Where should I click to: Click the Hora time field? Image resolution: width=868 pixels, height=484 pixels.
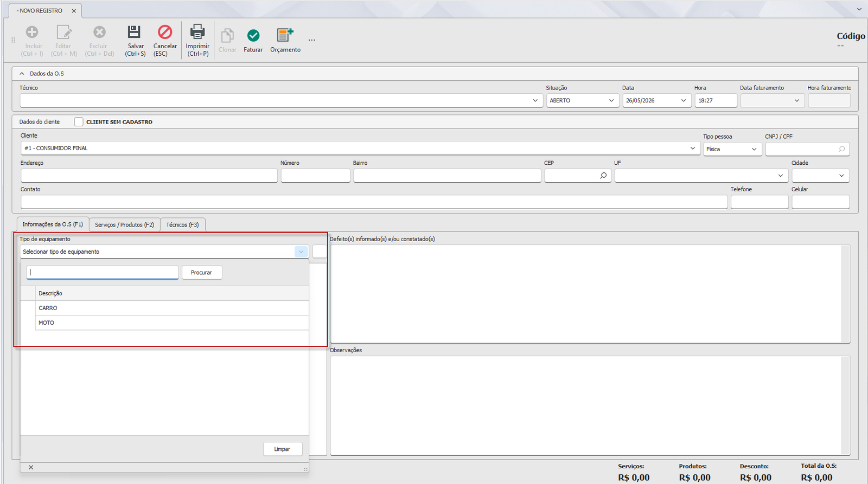(716, 100)
